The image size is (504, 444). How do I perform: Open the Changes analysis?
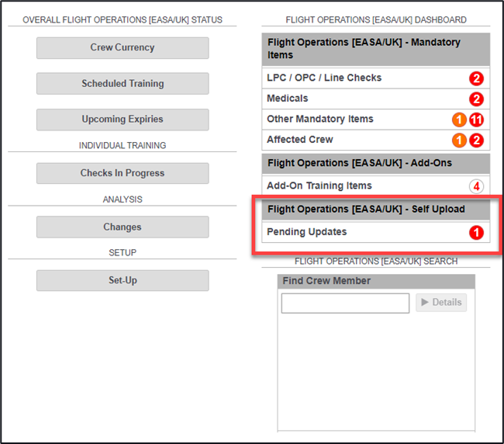[x=123, y=227]
